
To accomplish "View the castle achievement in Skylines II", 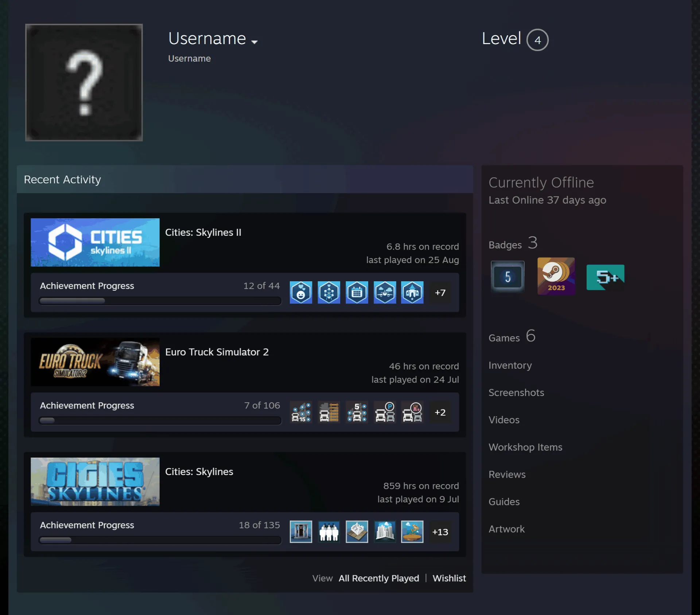I will coord(412,293).
